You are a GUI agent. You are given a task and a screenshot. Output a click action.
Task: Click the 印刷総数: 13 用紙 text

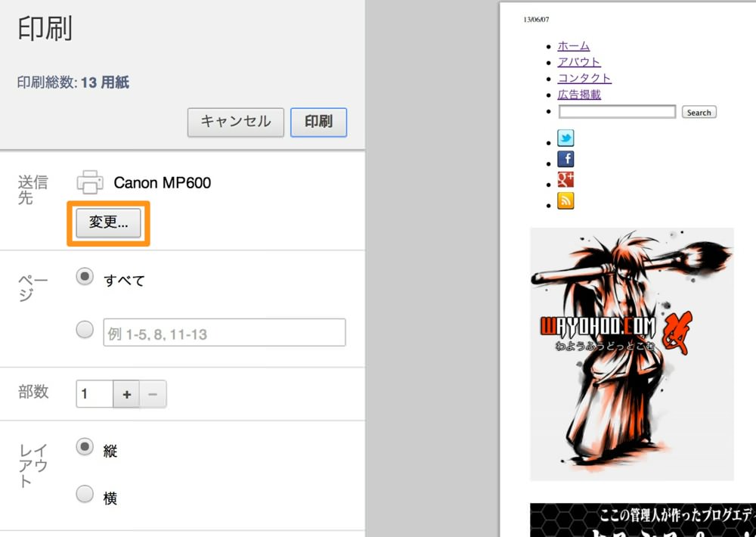tap(73, 82)
